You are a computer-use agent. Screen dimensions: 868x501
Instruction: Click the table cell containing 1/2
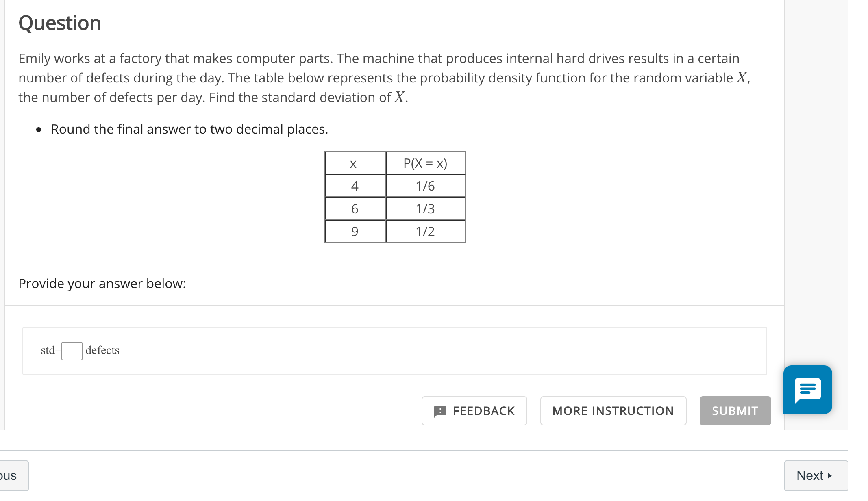[425, 231]
